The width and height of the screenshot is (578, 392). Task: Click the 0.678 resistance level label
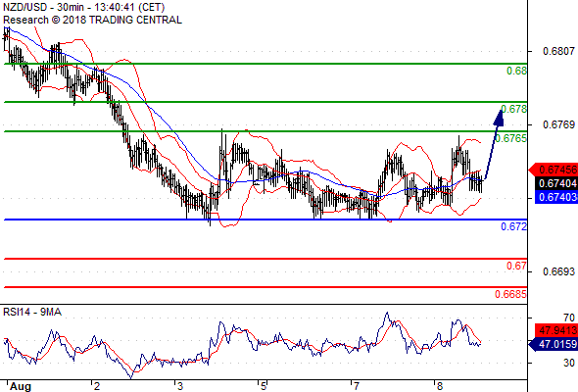point(514,109)
